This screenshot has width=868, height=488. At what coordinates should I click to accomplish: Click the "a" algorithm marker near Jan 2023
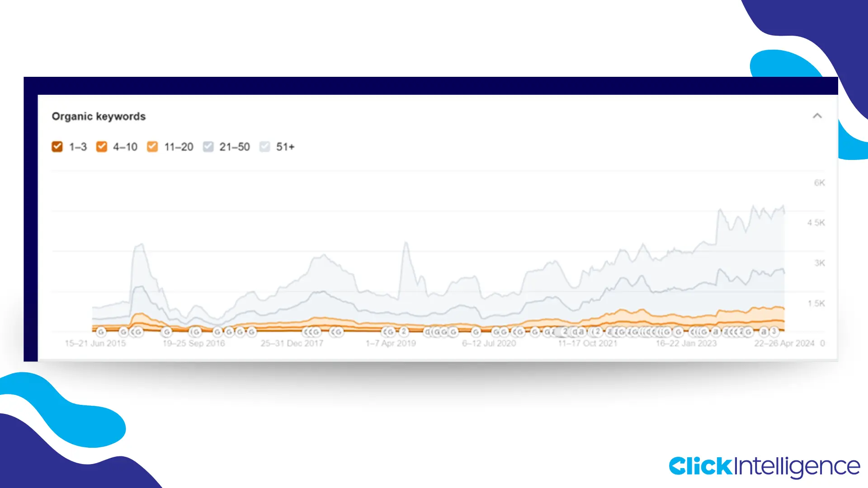[x=715, y=331]
